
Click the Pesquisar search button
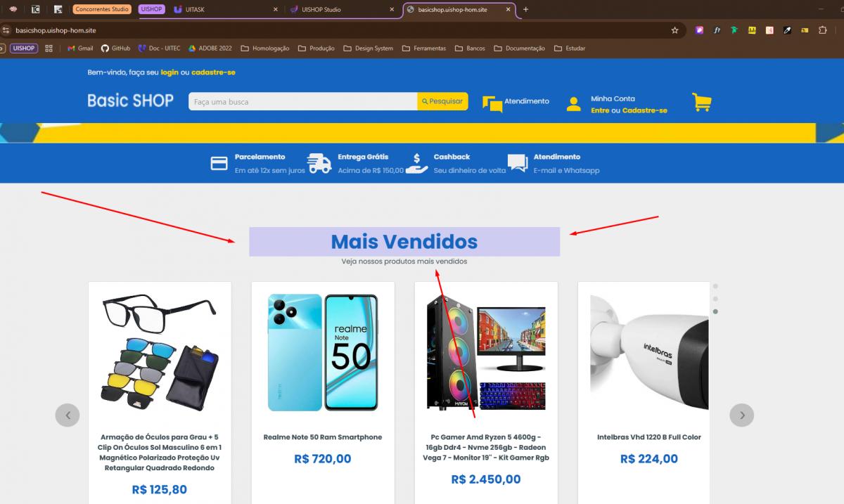442,101
